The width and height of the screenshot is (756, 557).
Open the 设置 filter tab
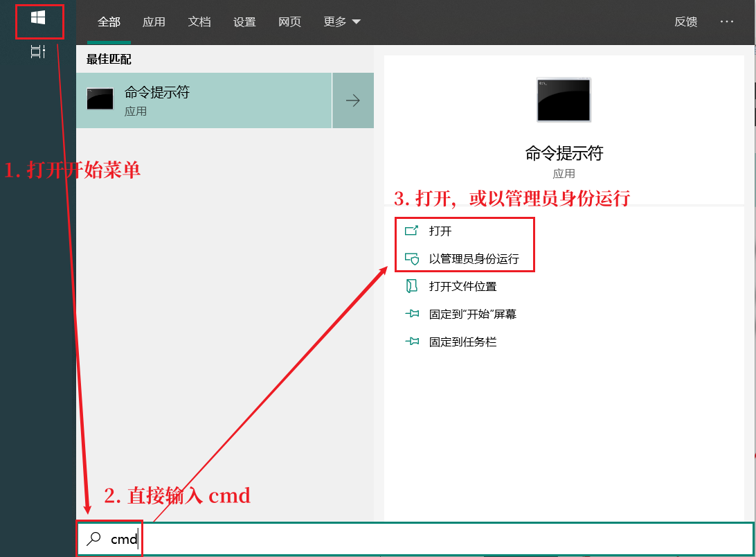click(x=244, y=21)
